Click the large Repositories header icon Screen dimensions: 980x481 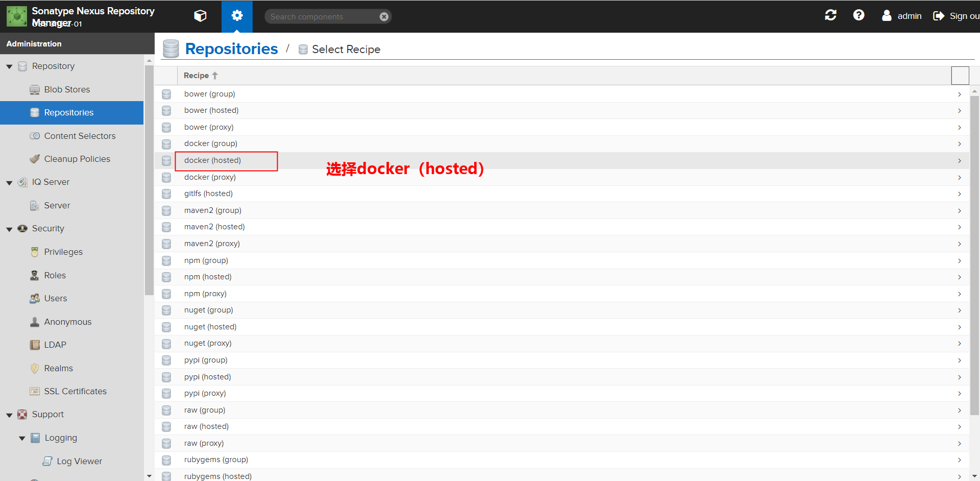click(171, 49)
